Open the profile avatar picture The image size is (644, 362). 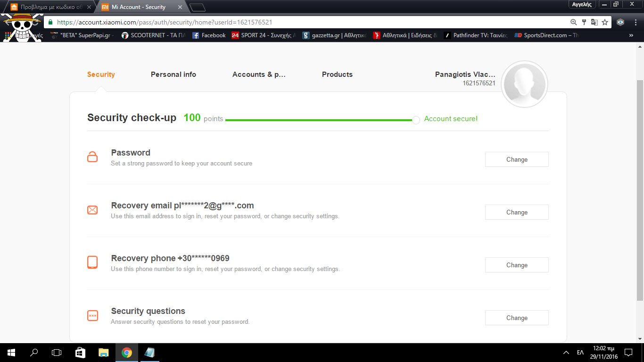(x=524, y=84)
